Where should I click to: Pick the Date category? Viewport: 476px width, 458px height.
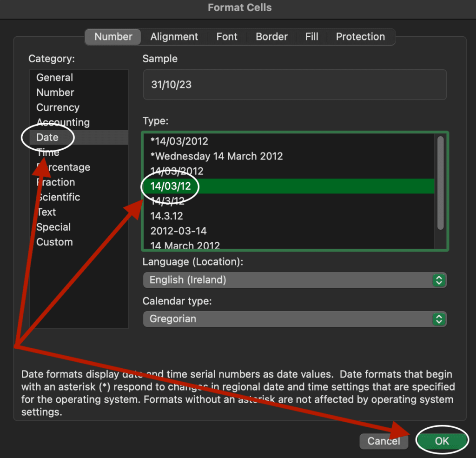47,138
